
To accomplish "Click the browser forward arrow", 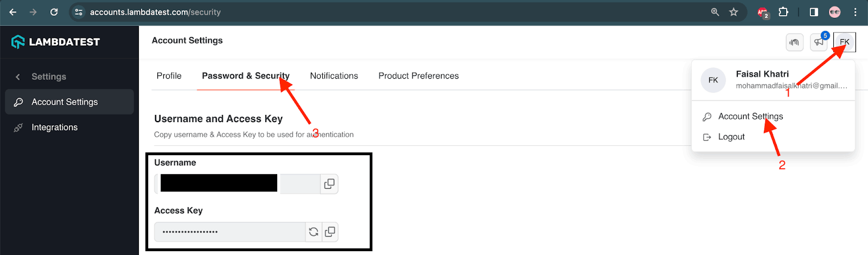I will [33, 12].
